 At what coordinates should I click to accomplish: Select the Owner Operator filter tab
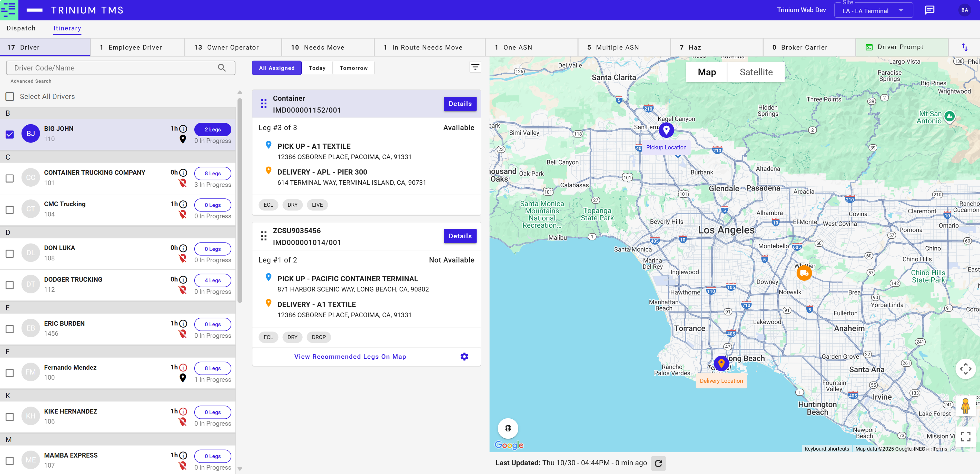pos(232,47)
